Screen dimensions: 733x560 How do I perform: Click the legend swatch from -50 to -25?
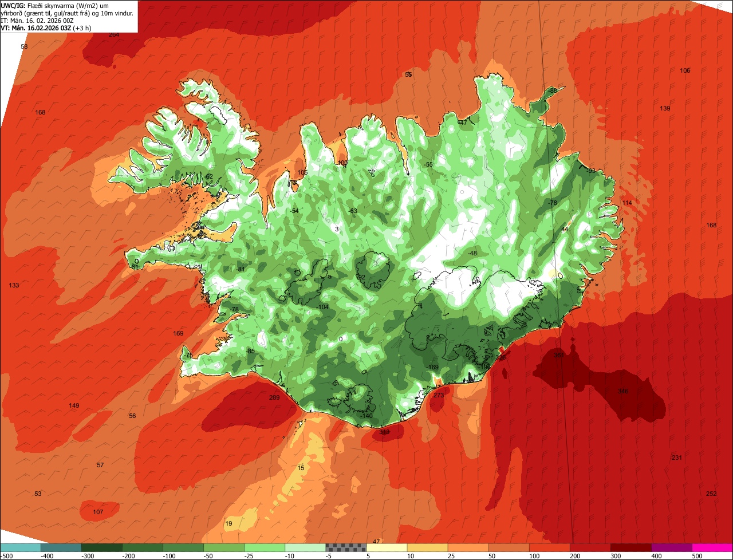pos(224,547)
